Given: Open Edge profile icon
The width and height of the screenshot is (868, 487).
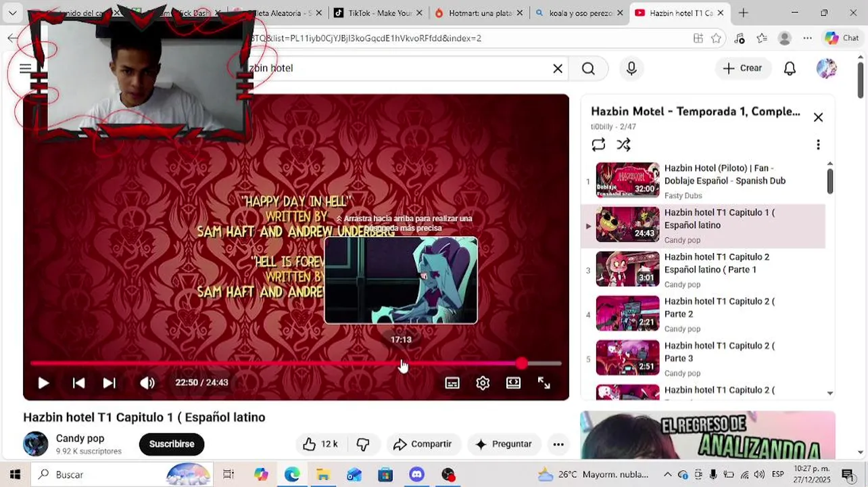Looking at the screenshot, I should click(785, 39).
